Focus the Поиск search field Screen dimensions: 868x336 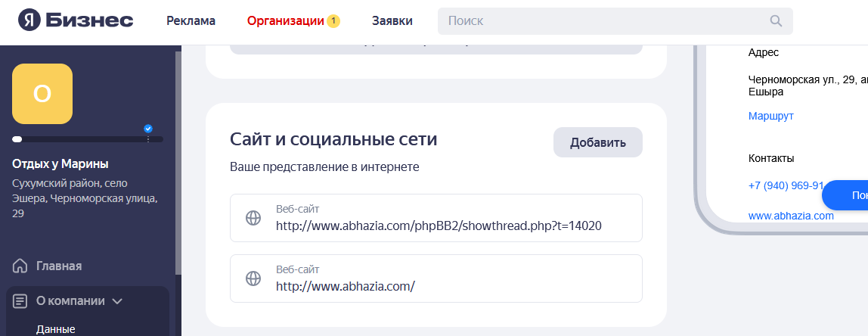[605, 20]
